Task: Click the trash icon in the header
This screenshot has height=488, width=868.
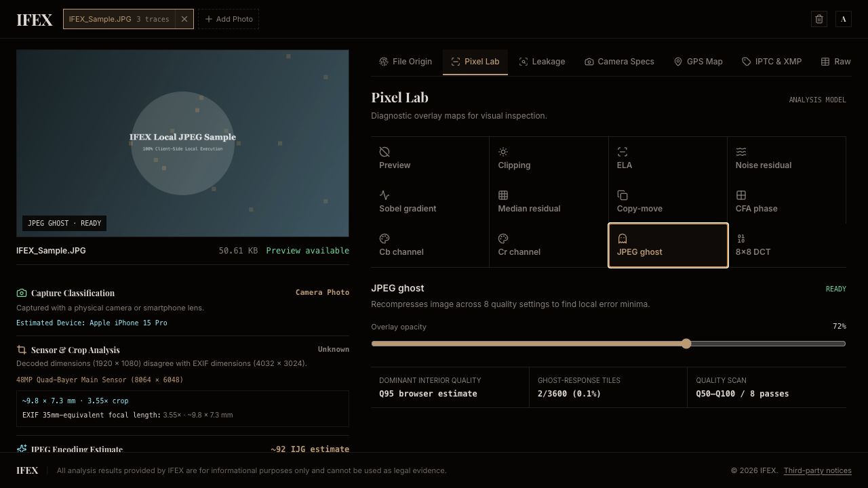Action: [819, 19]
